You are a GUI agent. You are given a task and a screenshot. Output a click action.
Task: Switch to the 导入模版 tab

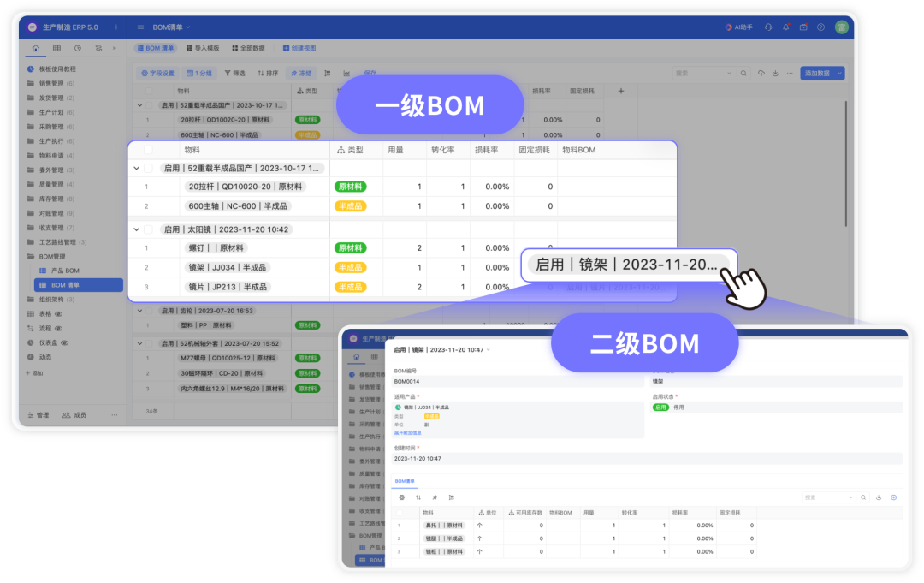pyautogui.click(x=202, y=49)
